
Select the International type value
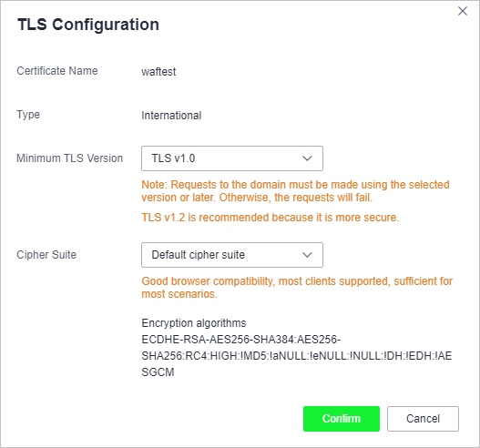tap(171, 116)
